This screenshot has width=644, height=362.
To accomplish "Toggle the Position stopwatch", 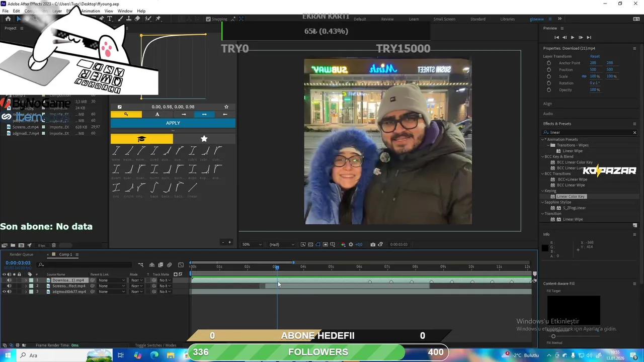I will point(549,69).
